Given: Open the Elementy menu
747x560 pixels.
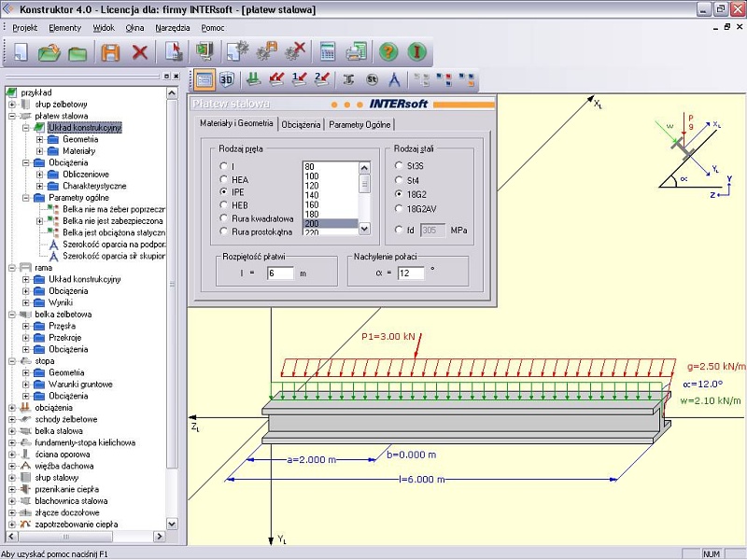Looking at the screenshot, I should [x=64, y=28].
